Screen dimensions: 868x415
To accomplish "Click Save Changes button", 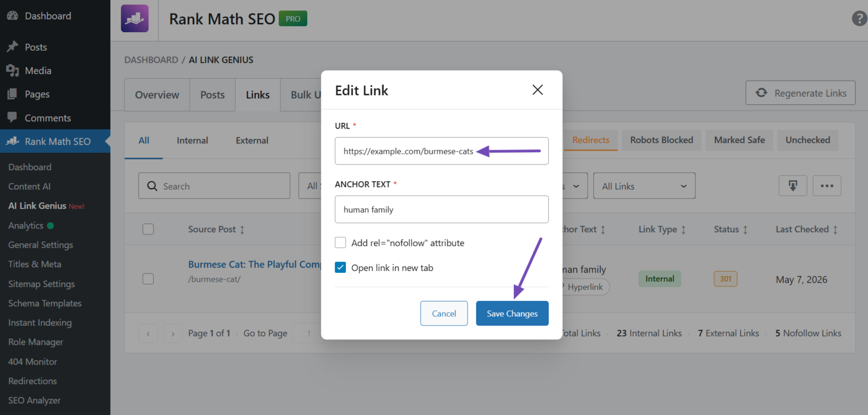I will click(x=512, y=313).
